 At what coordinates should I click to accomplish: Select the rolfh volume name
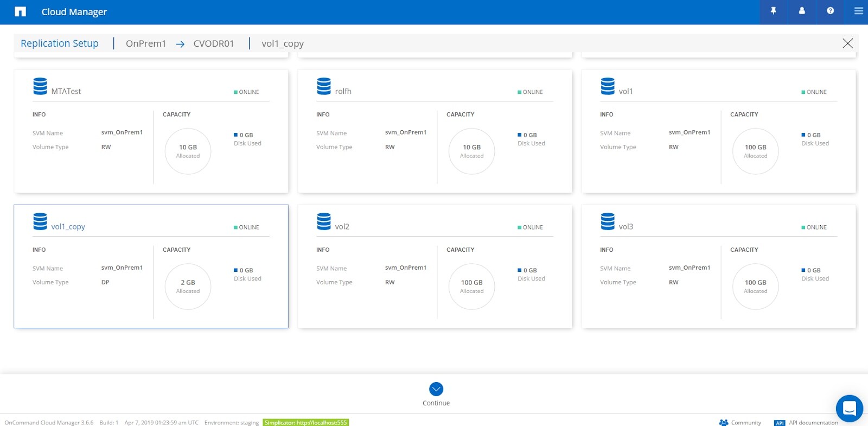coord(343,91)
